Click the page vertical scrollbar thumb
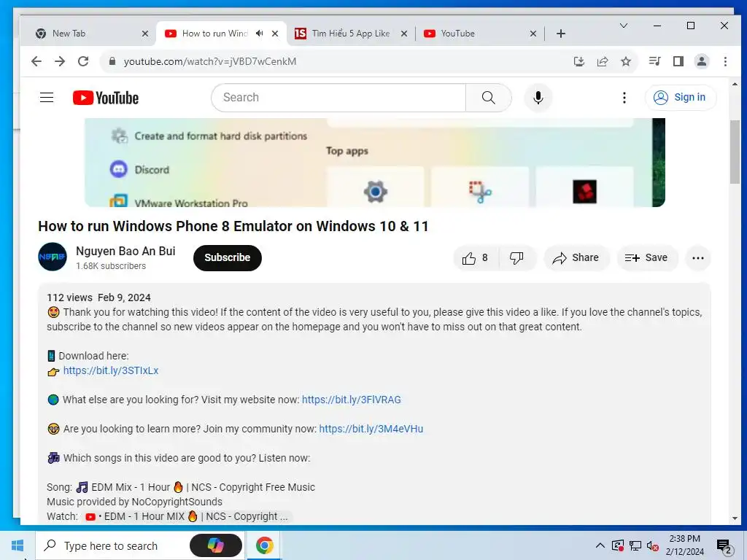Viewport: 747px width, 560px height. coord(735,152)
